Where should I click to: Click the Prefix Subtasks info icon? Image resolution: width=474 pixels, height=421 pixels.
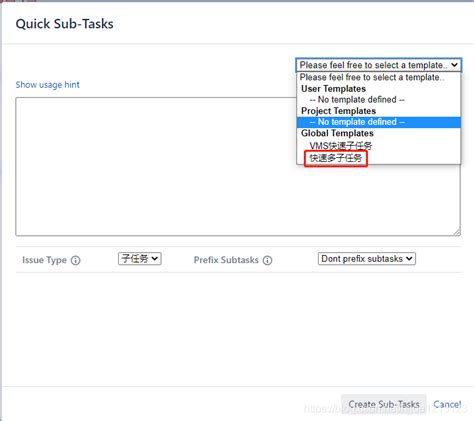[267, 260]
